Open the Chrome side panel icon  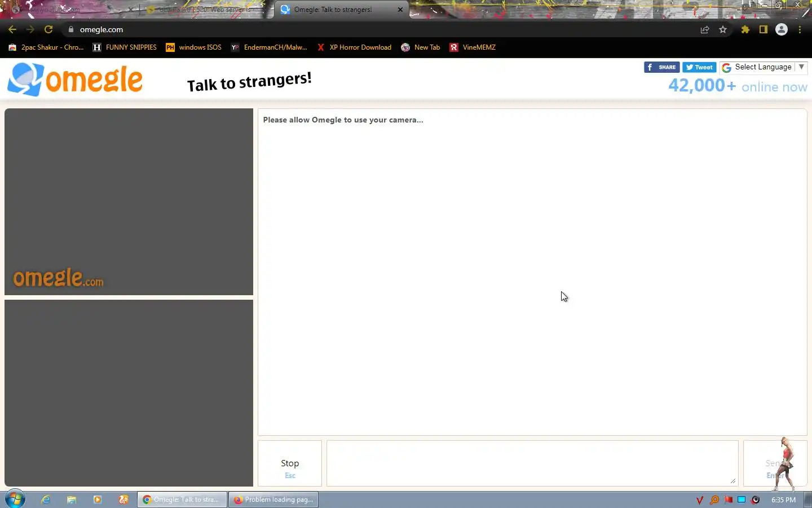click(x=764, y=29)
